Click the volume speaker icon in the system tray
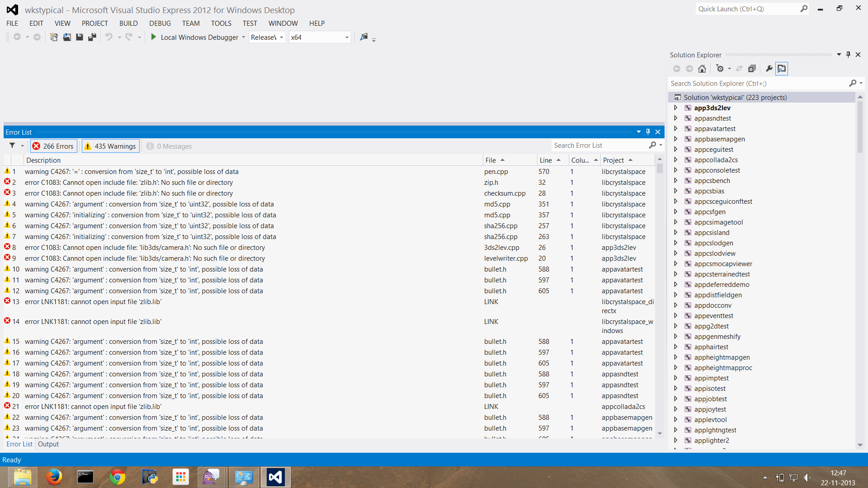Screen dimensions: 868x488 [807, 478]
